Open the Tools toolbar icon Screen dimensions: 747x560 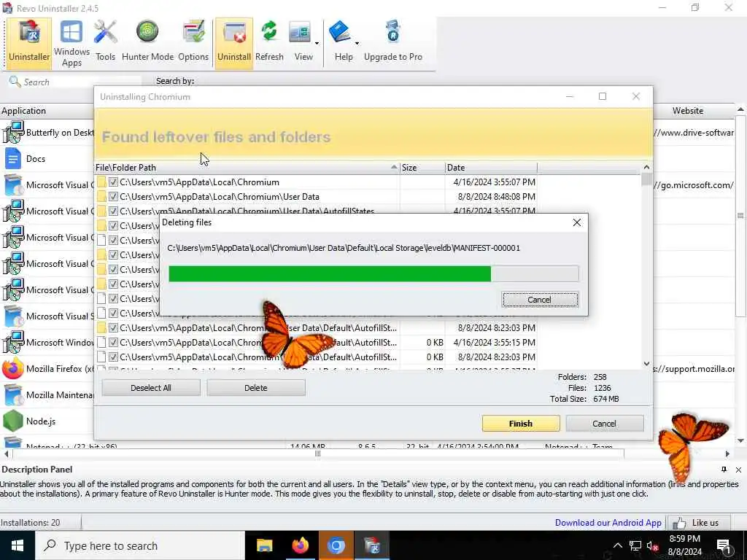pyautogui.click(x=105, y=42)
